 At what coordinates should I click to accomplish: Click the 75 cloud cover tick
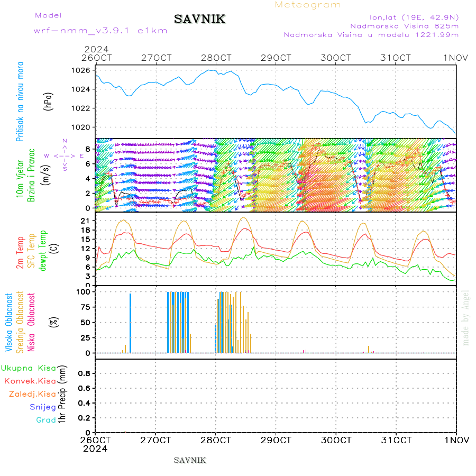[x=86, y=307]
